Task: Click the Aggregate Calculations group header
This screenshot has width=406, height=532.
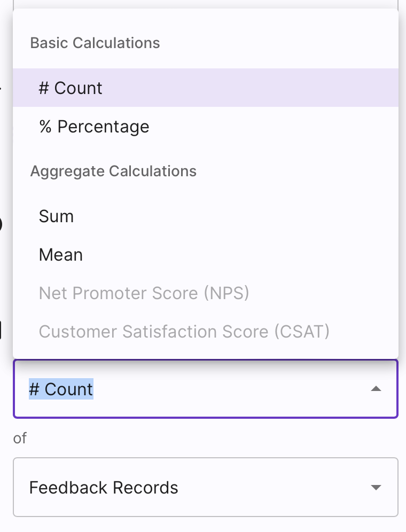Action: [x=113, y=171]
